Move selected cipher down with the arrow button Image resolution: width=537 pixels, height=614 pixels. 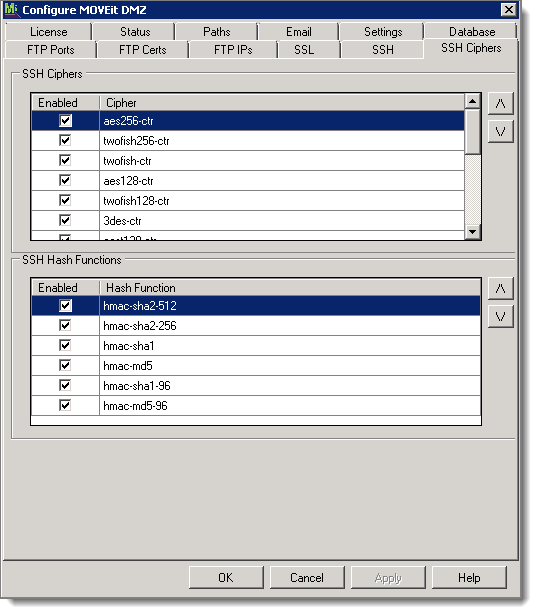(x=500, y=132)
